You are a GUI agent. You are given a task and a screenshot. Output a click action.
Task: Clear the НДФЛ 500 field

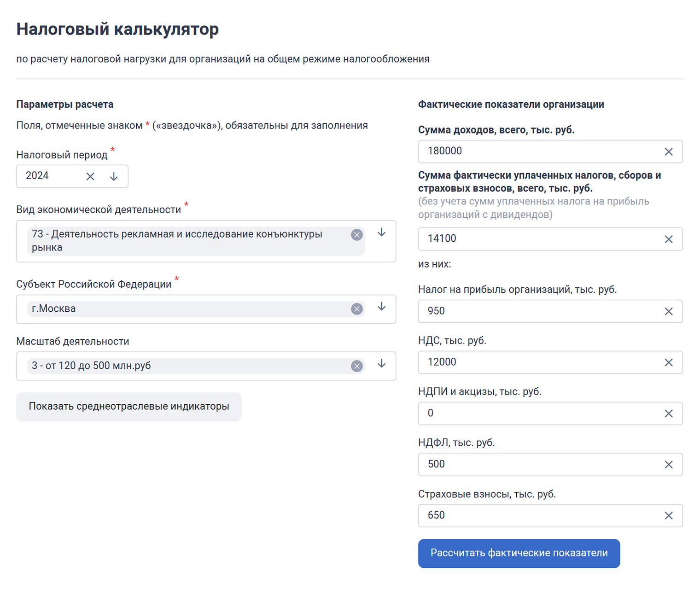pos(669,465)
